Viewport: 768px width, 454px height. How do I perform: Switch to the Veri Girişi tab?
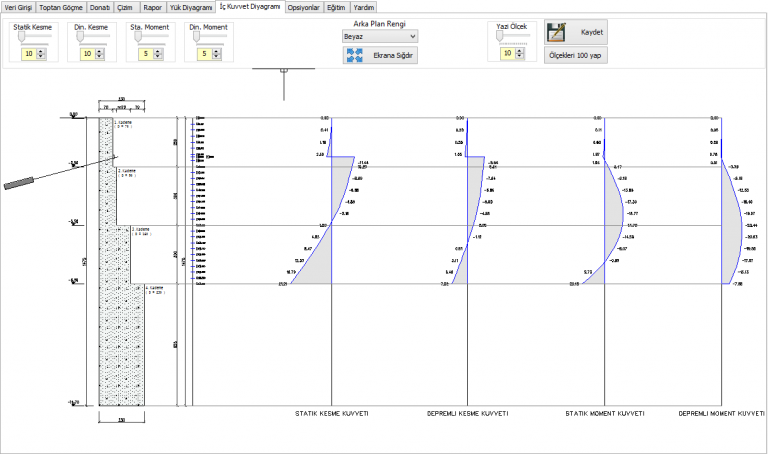pos(18,7)
